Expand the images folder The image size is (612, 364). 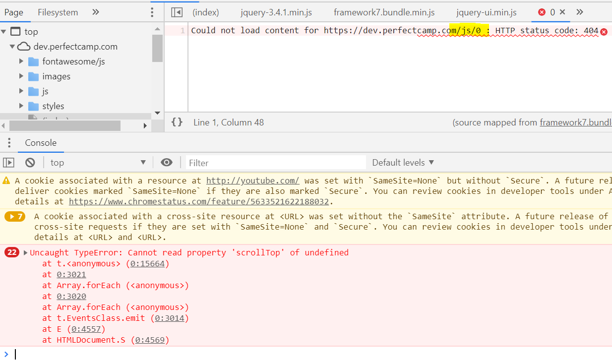pos(21,76)
